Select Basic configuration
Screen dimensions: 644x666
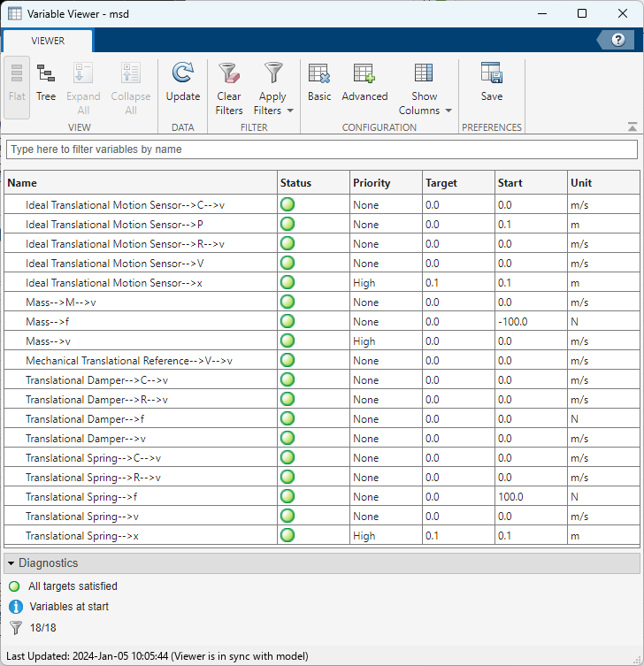(x=319, y=83)
